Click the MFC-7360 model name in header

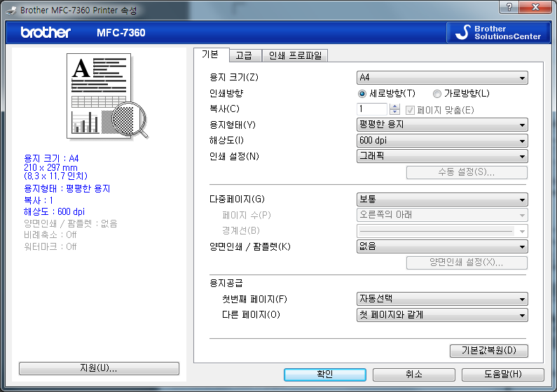(121, 33)
